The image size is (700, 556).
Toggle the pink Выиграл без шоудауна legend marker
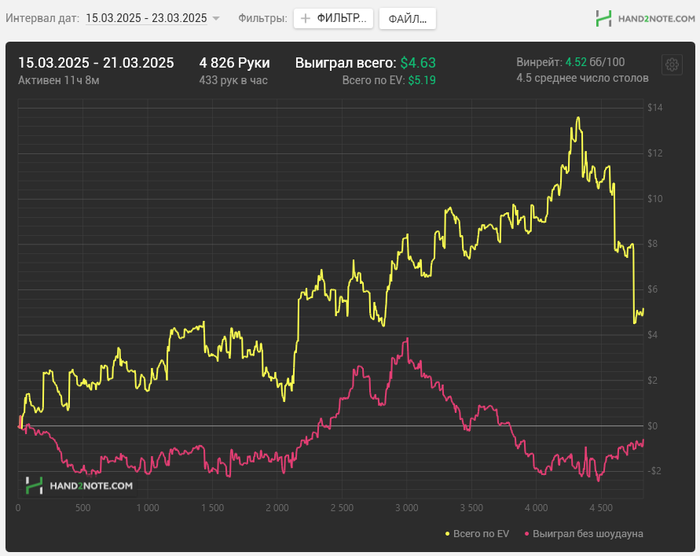(x=526, y=534)
